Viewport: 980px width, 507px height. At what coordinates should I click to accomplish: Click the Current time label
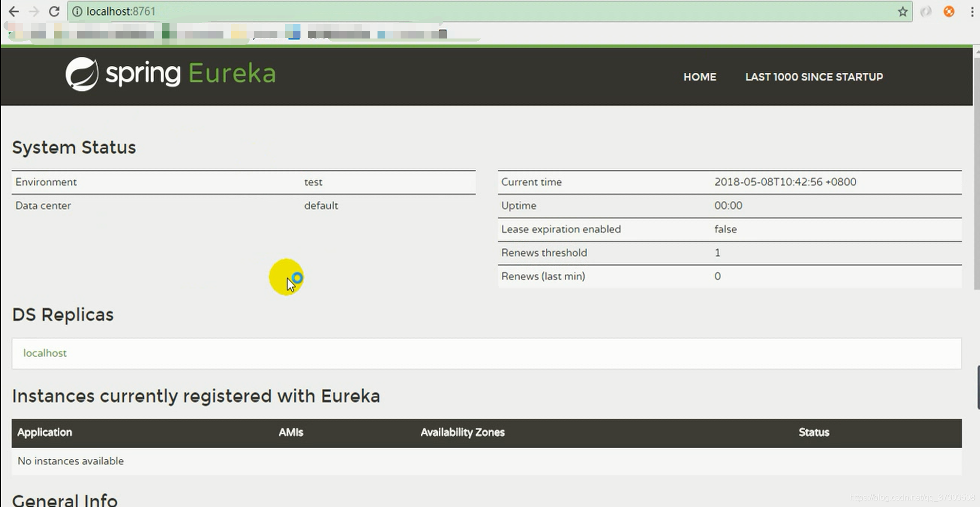click(532, 182)
